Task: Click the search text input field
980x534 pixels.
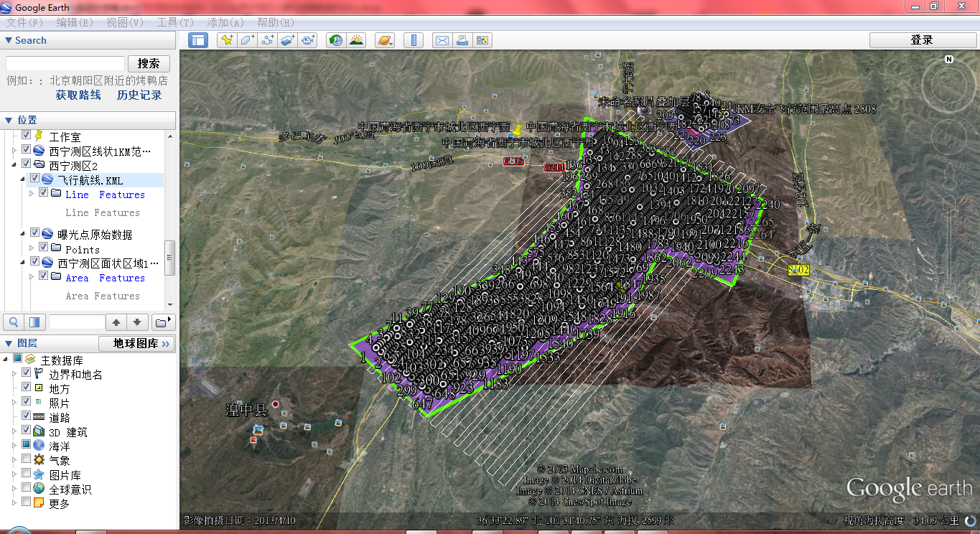Action: coord(65,63)
